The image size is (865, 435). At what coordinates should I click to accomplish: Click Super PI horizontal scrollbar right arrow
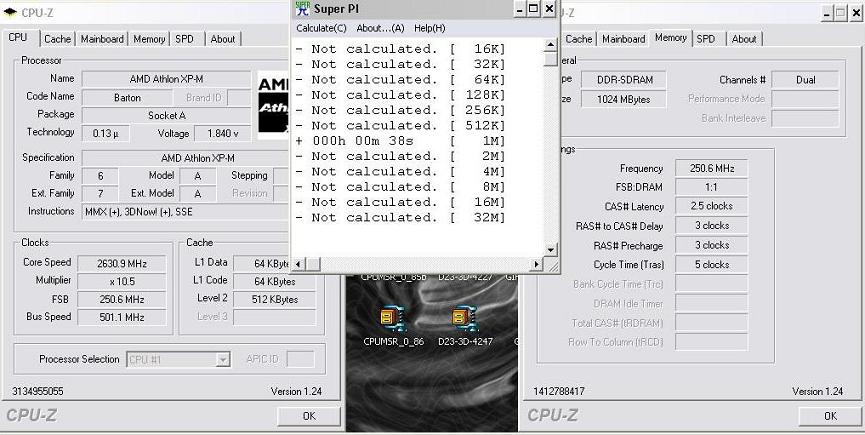536,265
